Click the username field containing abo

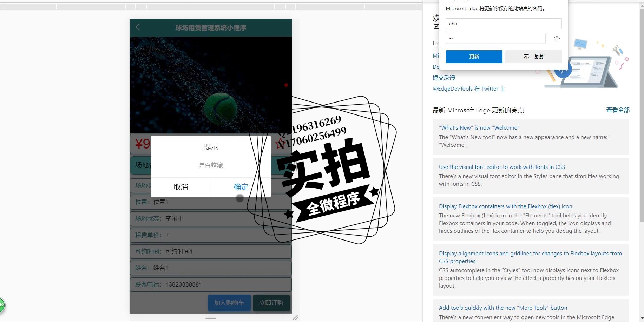504,24
